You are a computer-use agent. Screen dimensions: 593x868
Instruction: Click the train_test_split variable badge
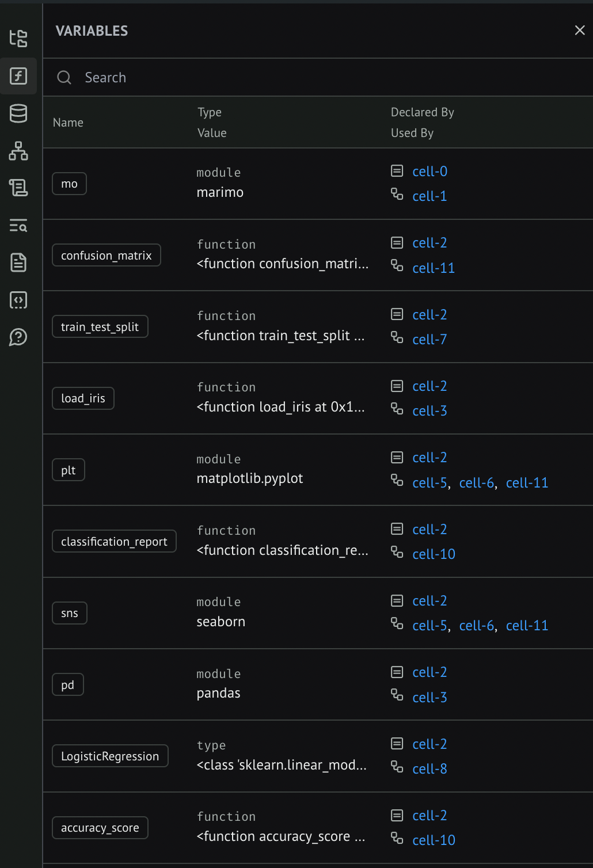(x=100, y=327)
